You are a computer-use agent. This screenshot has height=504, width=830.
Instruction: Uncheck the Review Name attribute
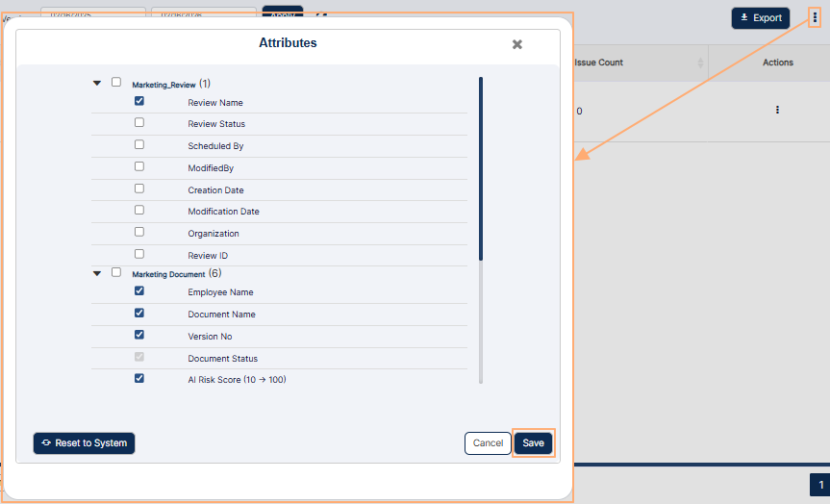tap(139, 101)
